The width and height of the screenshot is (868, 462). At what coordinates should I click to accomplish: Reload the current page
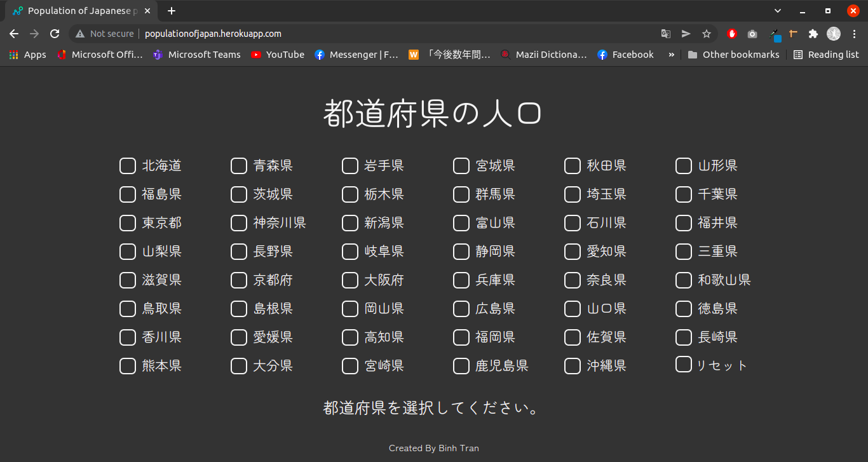click(x=55, y=33)
